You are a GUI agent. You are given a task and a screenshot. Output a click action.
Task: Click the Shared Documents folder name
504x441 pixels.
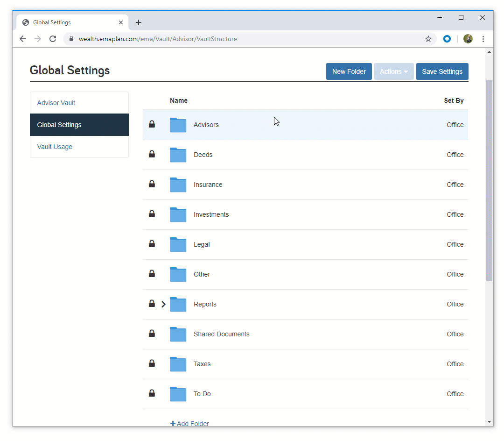point(222,334)
